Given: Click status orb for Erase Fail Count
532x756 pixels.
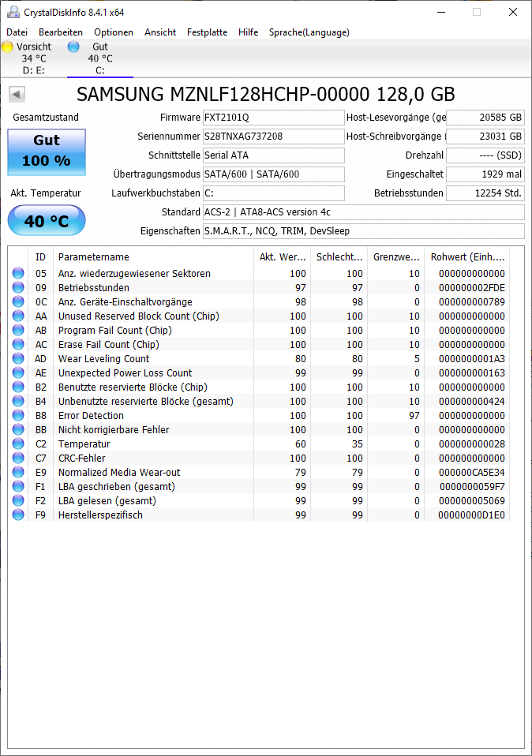Looking at the screenshot, I should 18,345.
